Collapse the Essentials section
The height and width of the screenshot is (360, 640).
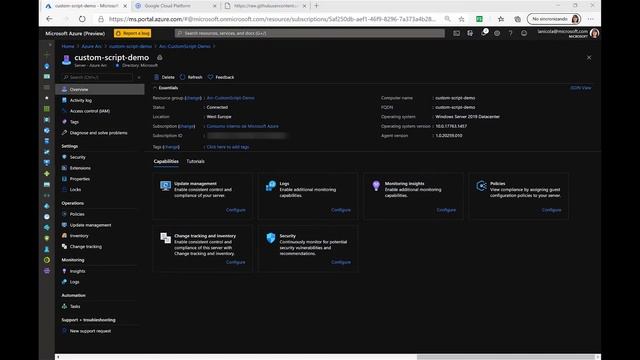point(155,88)
